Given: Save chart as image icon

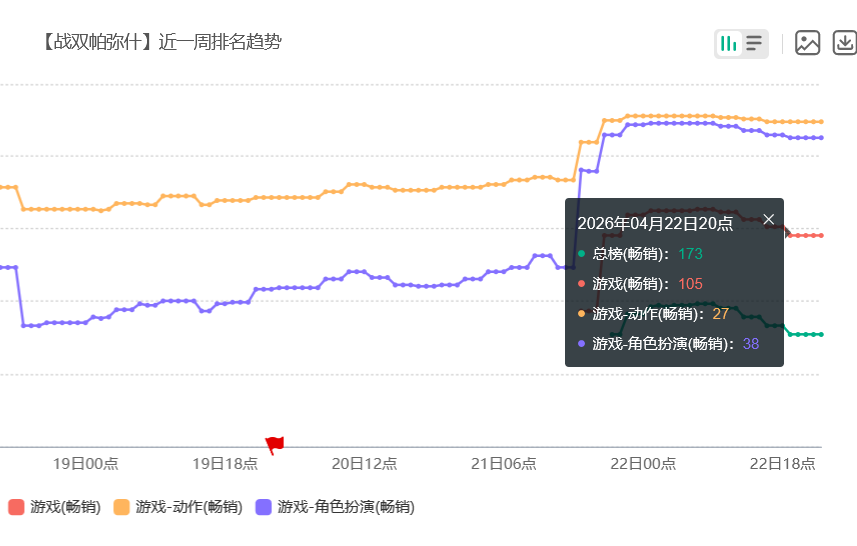Looking at the screenshot, I should [807, 43].
